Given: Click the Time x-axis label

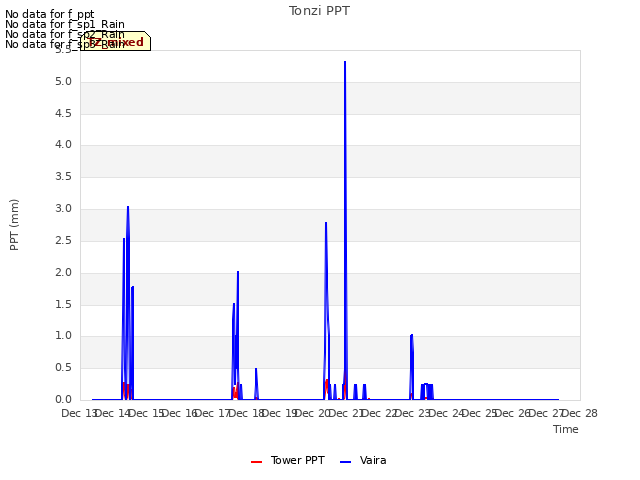Looking at the screenshot, I should pyautogui.click(x=566, y=429).
